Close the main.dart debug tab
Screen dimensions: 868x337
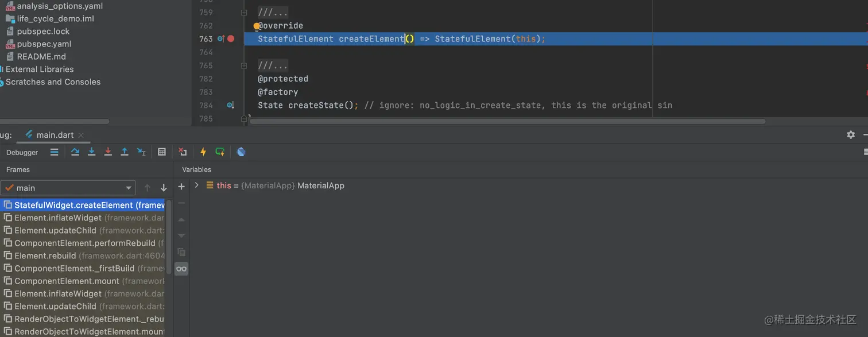(x=81, y=135)
